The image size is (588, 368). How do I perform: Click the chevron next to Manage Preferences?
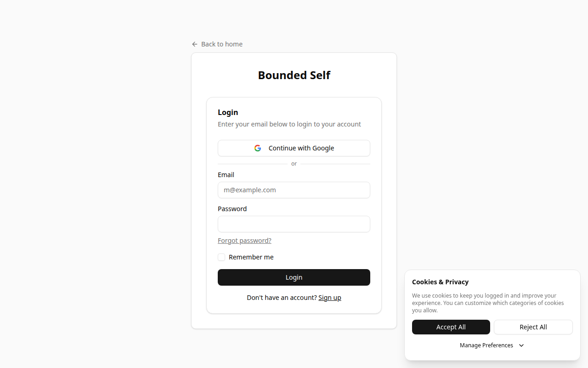click(x=521, y=345)
